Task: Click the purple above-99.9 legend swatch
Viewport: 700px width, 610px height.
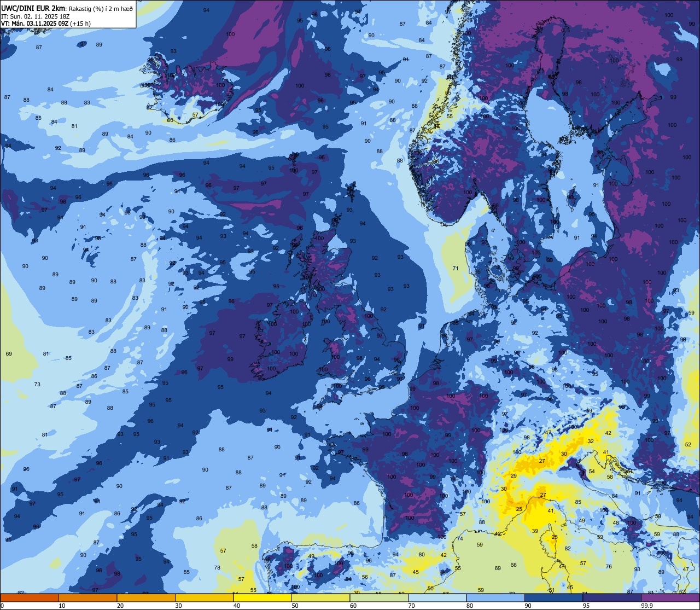Action: [670, 597]
